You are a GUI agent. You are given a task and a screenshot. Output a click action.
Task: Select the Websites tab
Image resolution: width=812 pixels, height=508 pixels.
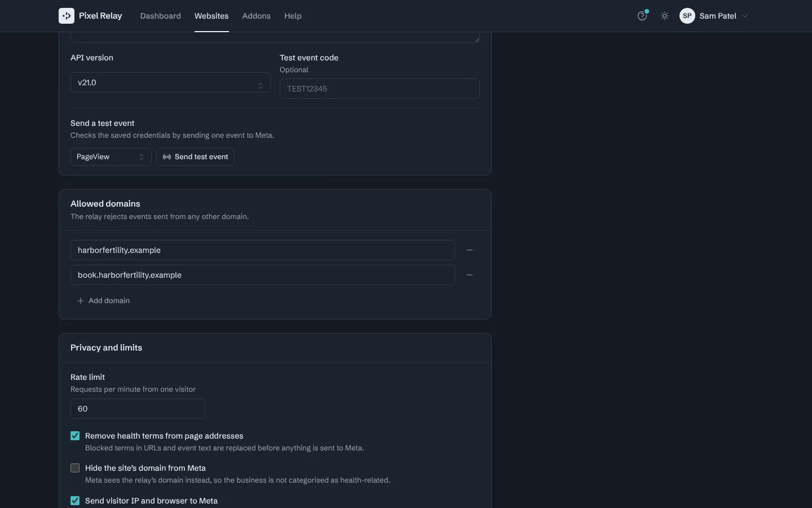211,16
